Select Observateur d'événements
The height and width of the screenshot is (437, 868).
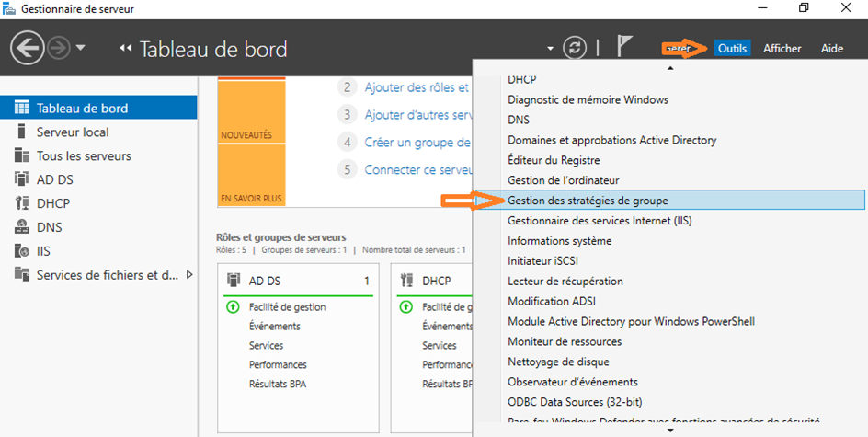coord(668,382)
